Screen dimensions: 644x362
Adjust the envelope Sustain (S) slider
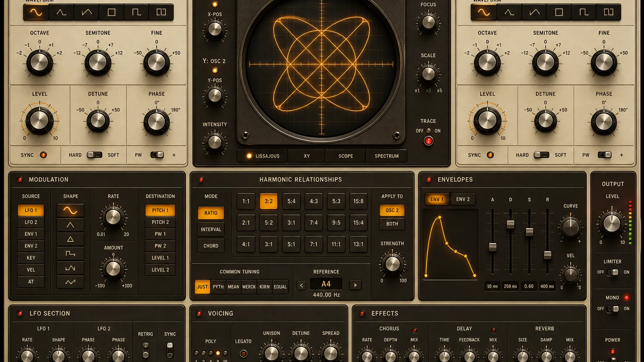tap(529, 232)
